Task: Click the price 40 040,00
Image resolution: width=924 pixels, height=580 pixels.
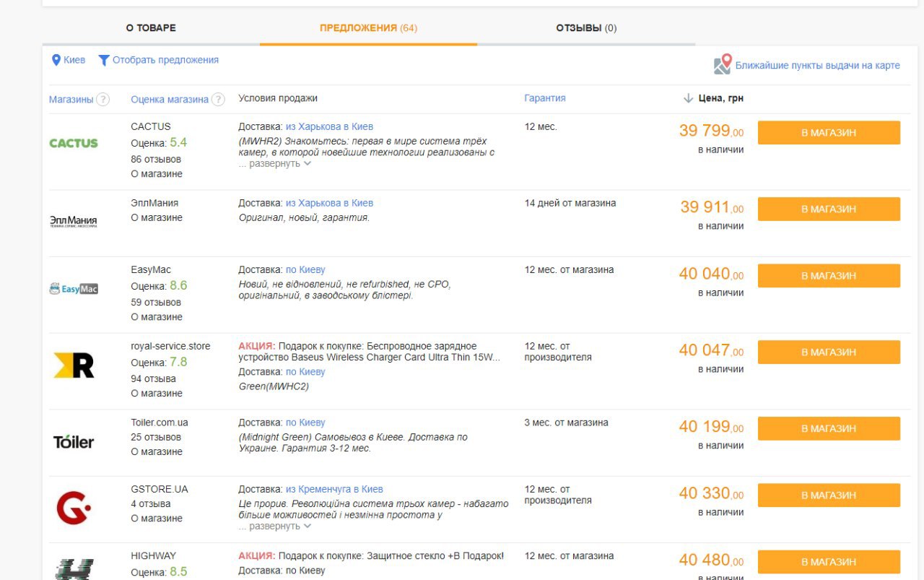Action: pos(711,274)
